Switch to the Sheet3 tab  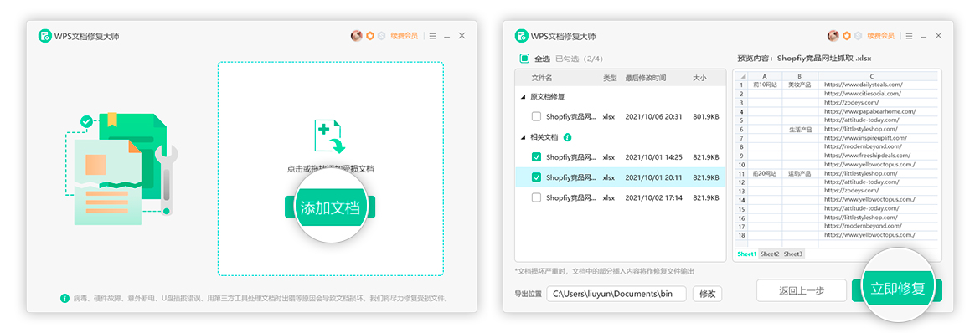coord(793,254)
